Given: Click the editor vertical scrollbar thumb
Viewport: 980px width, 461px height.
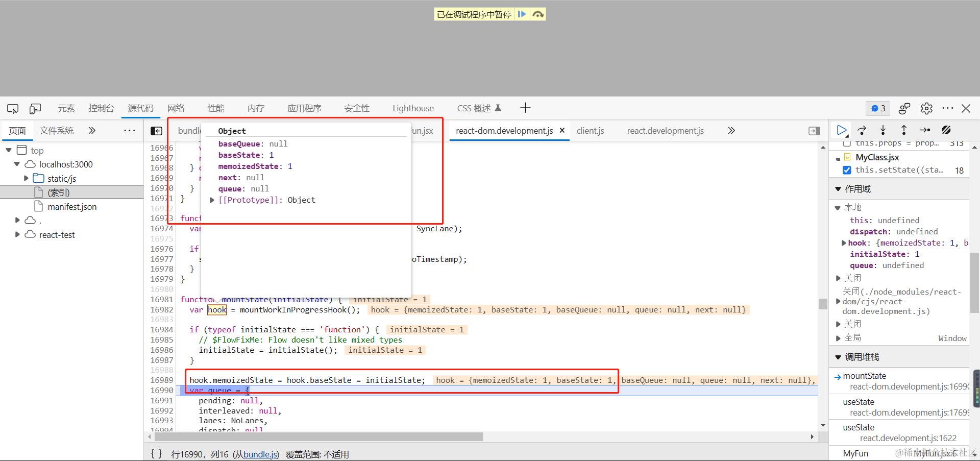Looking at the screenshot, I should point(823,304).
